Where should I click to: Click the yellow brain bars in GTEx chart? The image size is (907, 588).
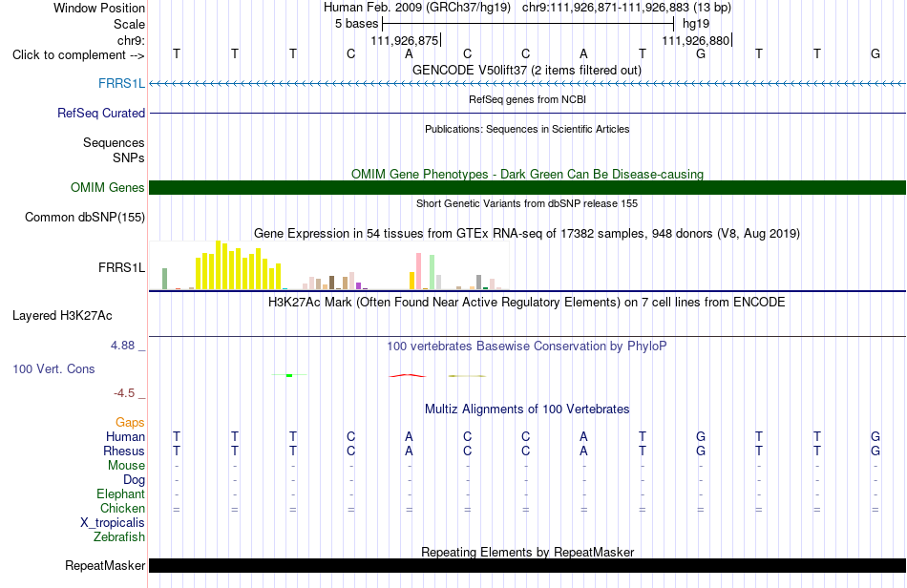point(239,266)
